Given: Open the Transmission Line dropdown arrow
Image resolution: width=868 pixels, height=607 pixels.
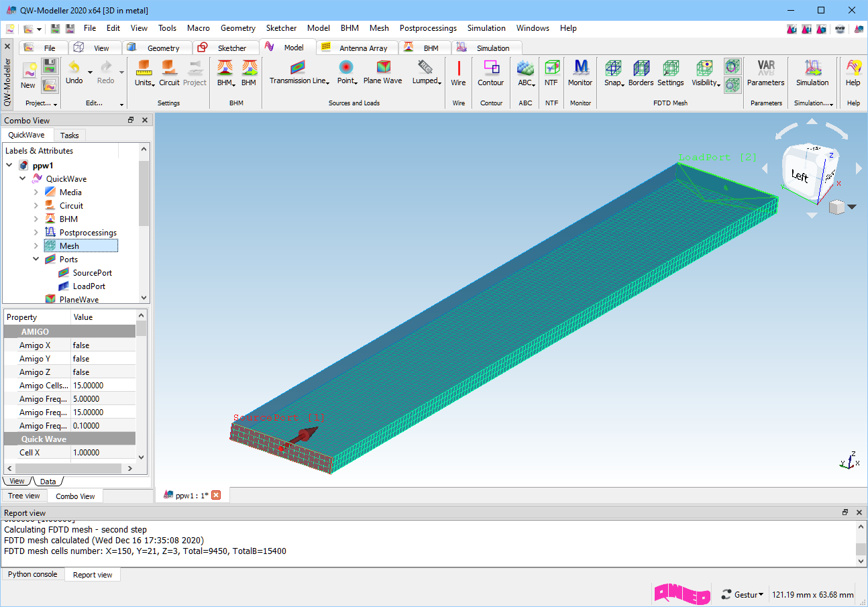Looking at the screenshot, I should pyautogui.click(x=327, y=82).
